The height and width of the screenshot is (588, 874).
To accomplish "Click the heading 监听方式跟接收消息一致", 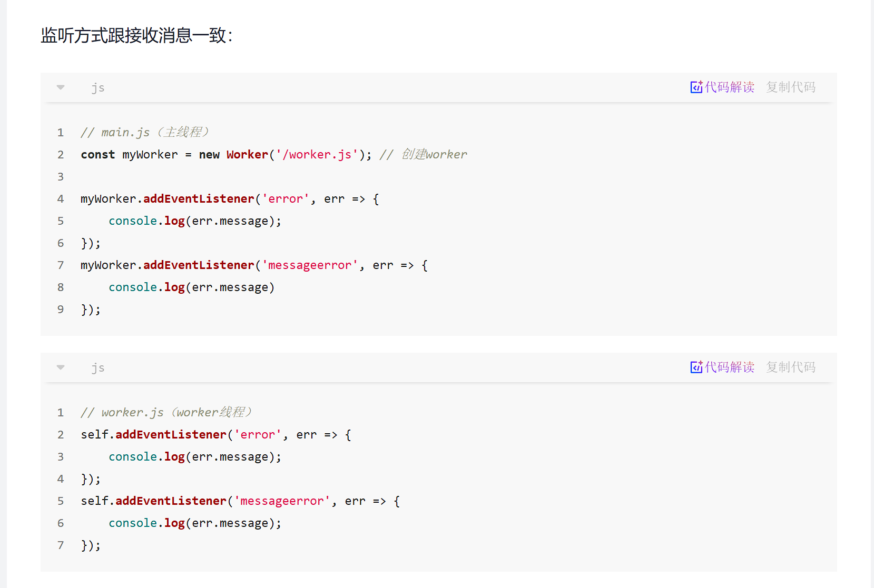I will pos(136,35).
